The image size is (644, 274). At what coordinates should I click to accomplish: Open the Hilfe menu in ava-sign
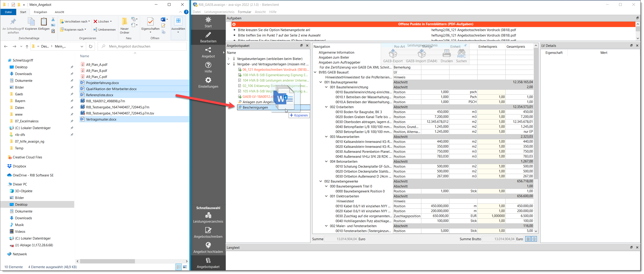point(272,12)
